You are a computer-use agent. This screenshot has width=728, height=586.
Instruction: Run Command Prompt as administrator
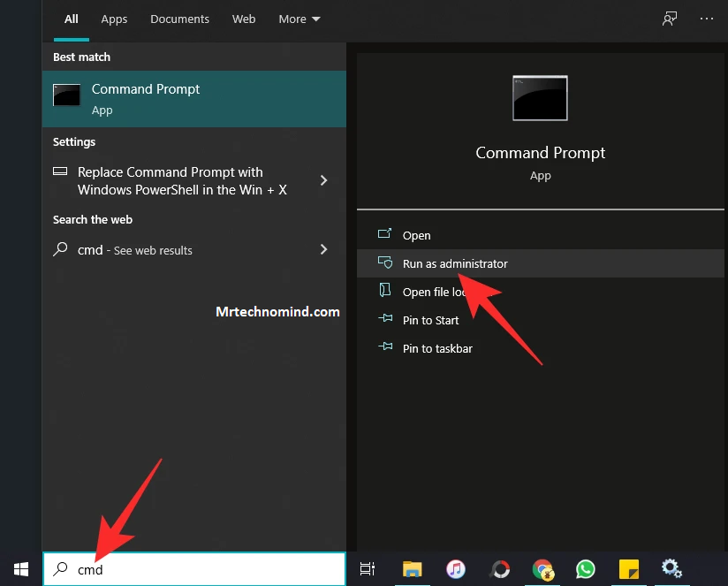click(457, 263)
